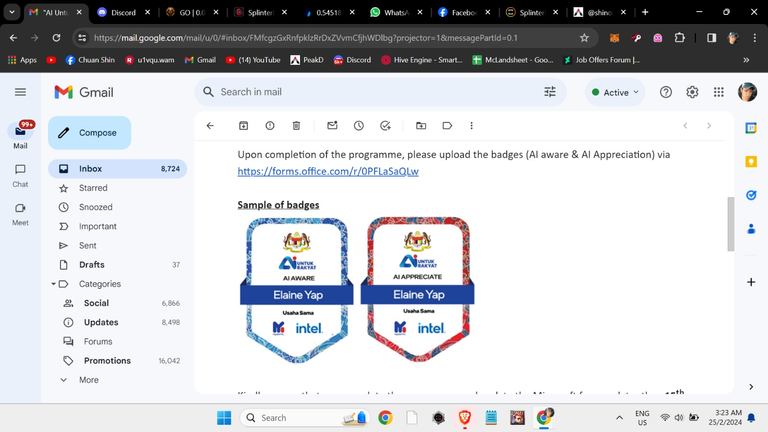Image resolution: width=768 pixels, height=432 pixels.
Task: Open new browser tab
Action: [x=645, y=12]
